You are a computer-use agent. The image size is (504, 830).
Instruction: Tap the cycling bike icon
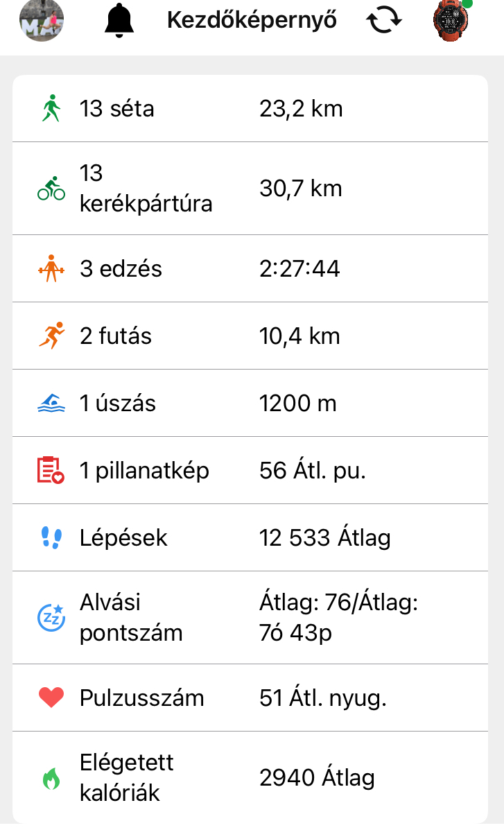coord(51,189)
